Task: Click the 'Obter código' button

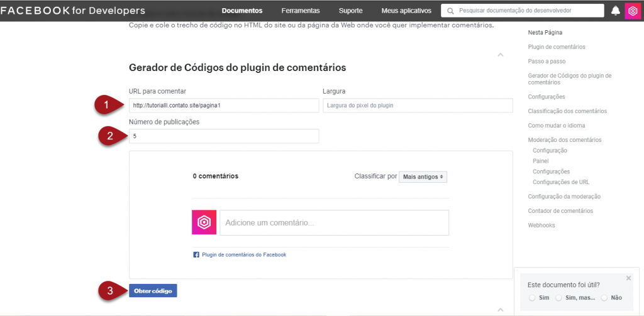Action: [x=153, y=291]
